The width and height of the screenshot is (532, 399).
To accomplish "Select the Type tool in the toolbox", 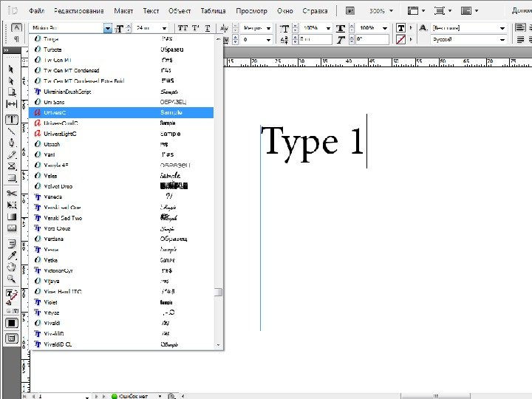I will [x=12, y=119].
